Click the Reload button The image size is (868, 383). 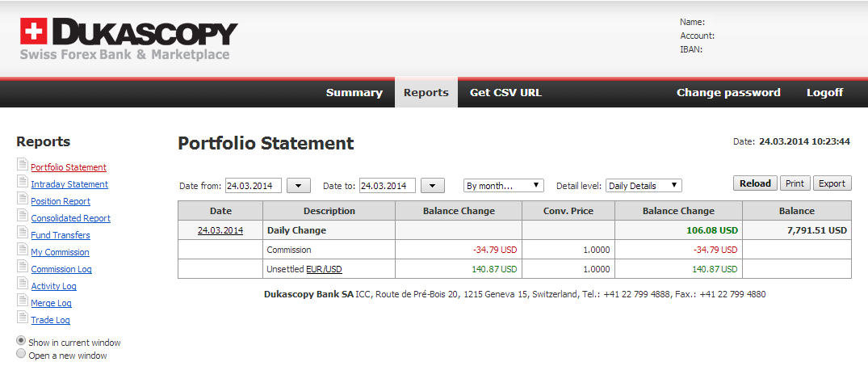[755, 183]
